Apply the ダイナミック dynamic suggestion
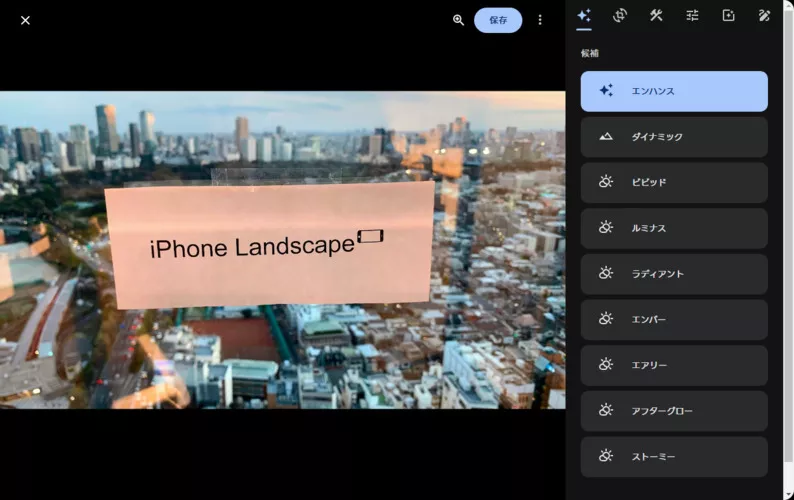The image size is (794, 500). (x=674, y=137)
